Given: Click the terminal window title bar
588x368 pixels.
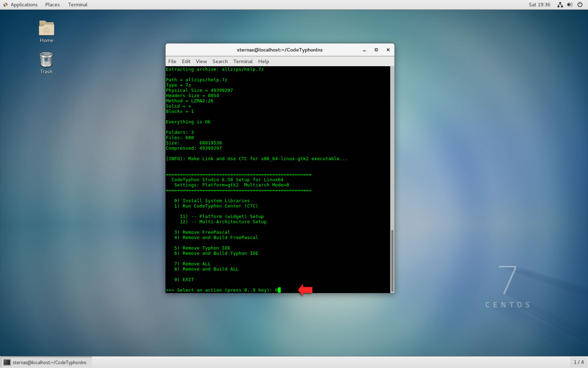Looking at the screenshot, I should point(280,50).
